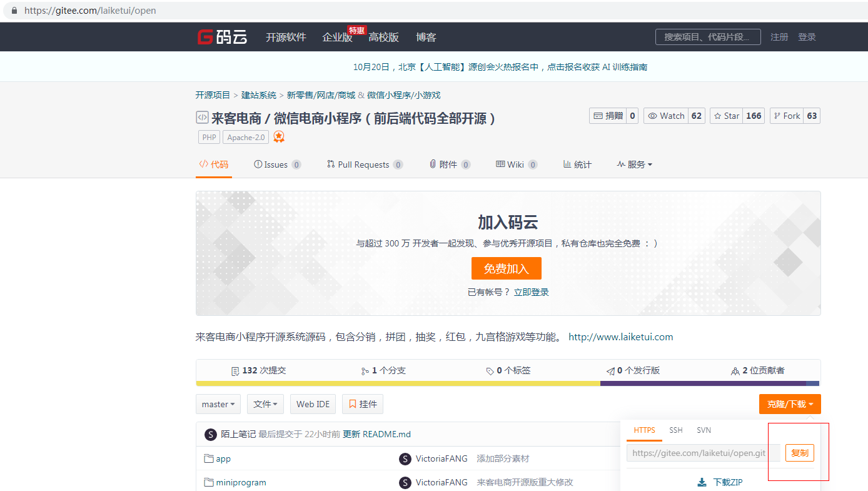Click 下载ZIP download link
868x491 pixels.
[x=720, y=482]
